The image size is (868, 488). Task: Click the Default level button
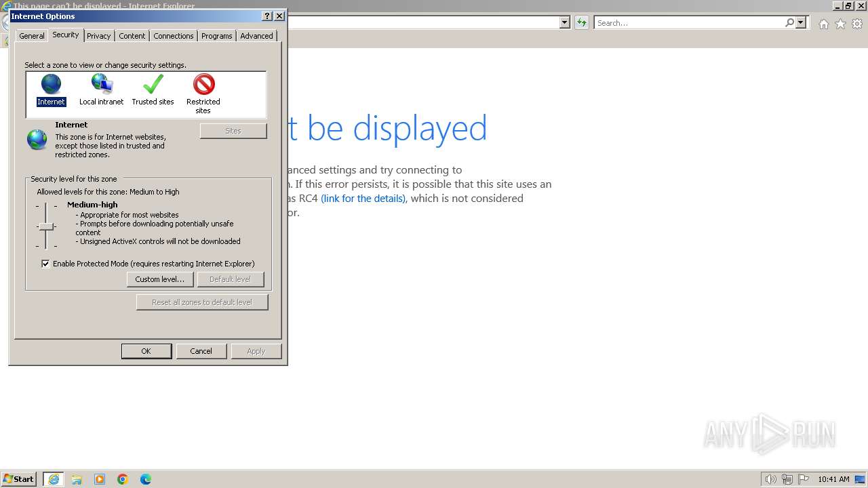(230, 279)
